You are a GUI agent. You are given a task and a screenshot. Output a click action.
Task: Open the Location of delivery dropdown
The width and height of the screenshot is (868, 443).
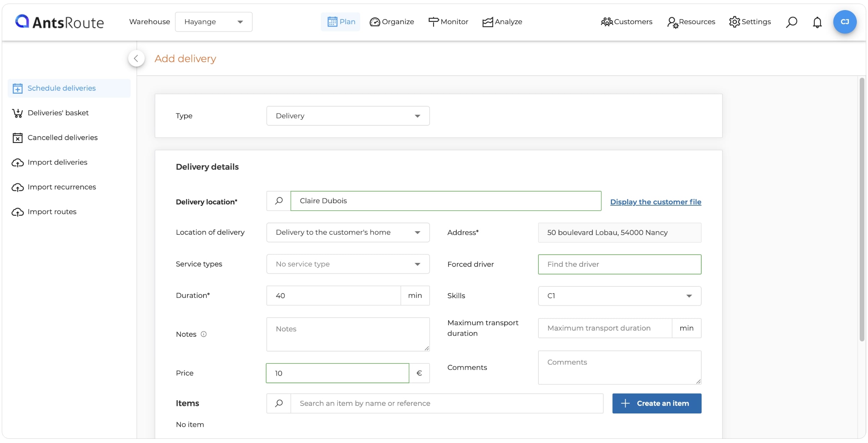coord(348,232)
